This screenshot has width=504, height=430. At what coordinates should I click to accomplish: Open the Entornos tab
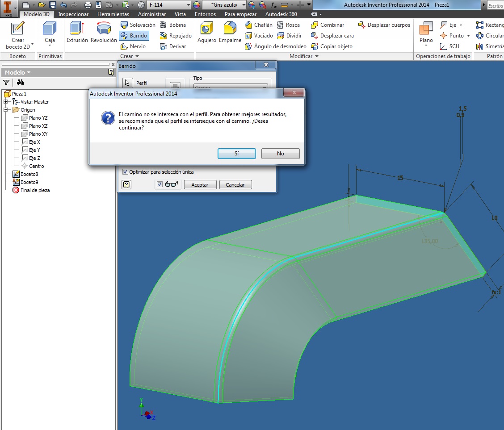(x=205, y=14)
